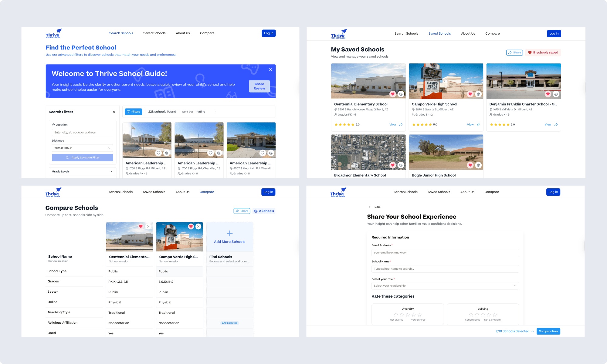The image size is (607, 364).
Task: Click the fifth star in the Bullying rating
Action: click(x=495, y=315)
